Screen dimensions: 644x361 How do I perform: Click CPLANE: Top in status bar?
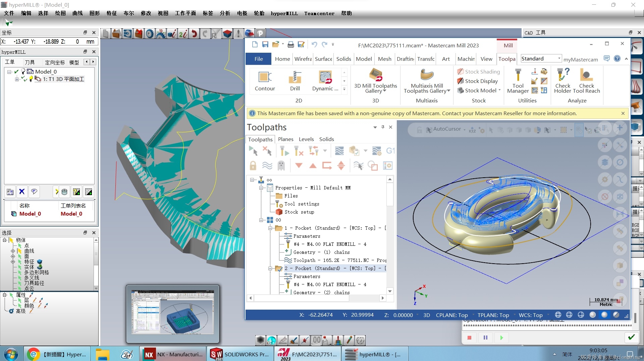451,315
